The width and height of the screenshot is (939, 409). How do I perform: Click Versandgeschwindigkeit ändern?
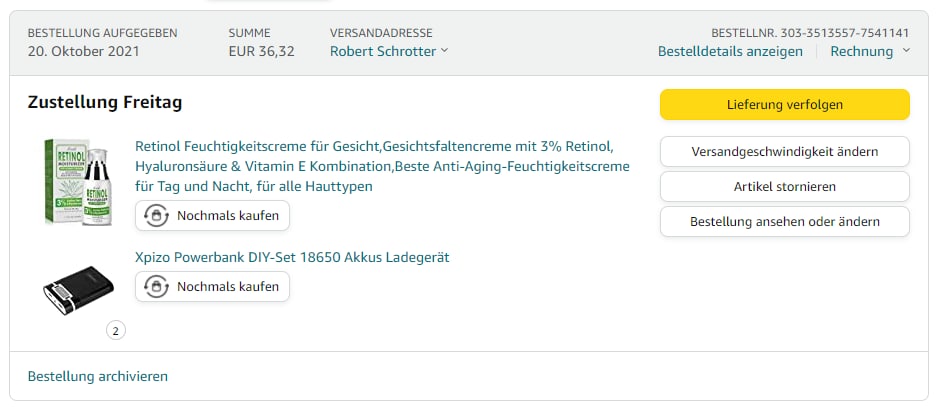[x=784, y=152]
